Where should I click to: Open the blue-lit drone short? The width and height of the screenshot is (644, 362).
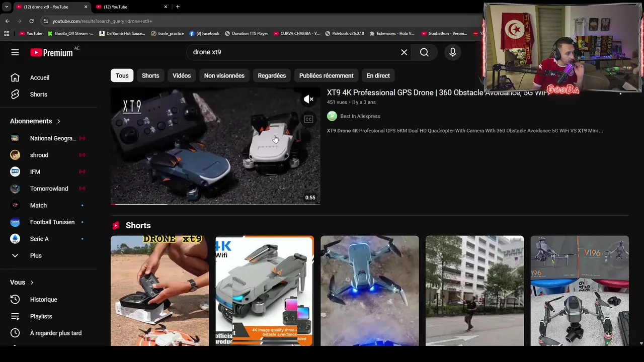(369, 291)
